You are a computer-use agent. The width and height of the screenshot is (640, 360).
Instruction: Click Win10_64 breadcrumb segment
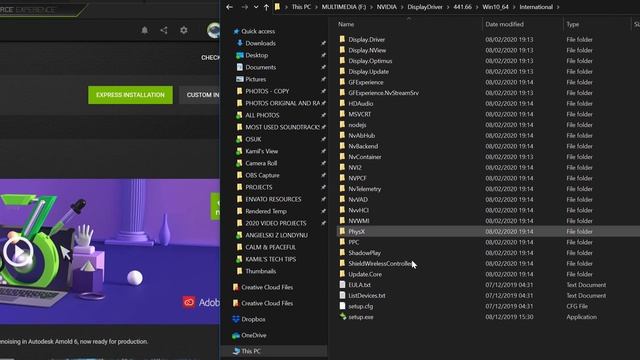(x=496, y=7)
